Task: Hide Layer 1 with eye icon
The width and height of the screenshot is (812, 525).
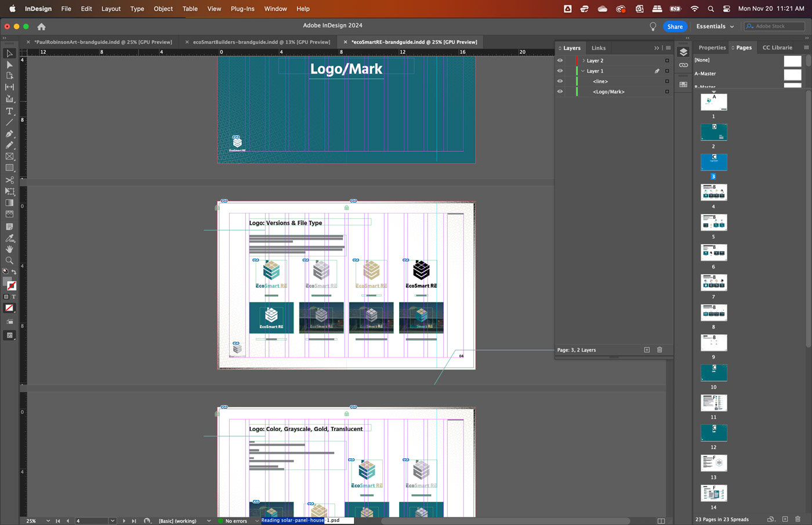Action: pyautogui.click(x=560, y=71)
